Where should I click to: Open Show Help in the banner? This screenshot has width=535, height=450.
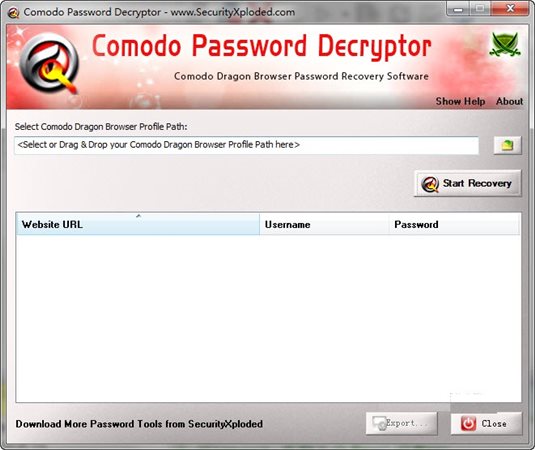tap(460, 101)
